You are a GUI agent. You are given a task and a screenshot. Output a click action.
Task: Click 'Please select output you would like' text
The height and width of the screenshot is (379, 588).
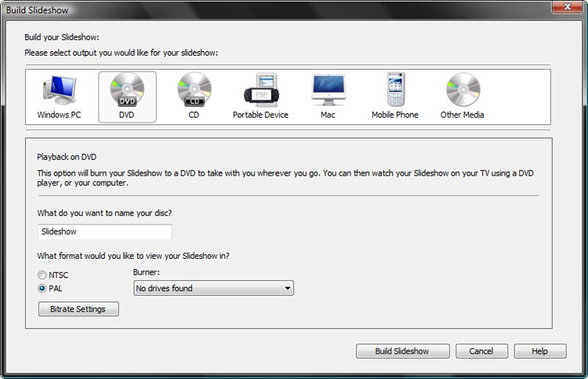click(x=121, y=53)
